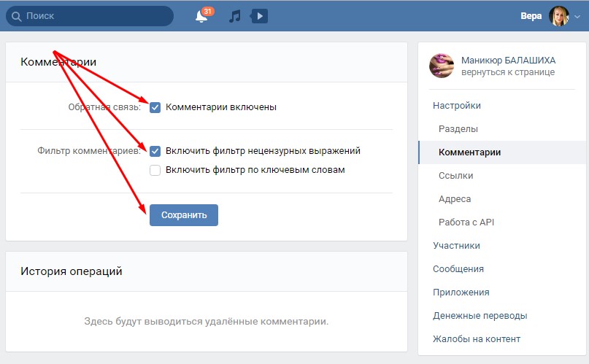Click the search magnifier icon
Image resolution: width=589 pixels, height=364 pixels.
coord(16,16)
